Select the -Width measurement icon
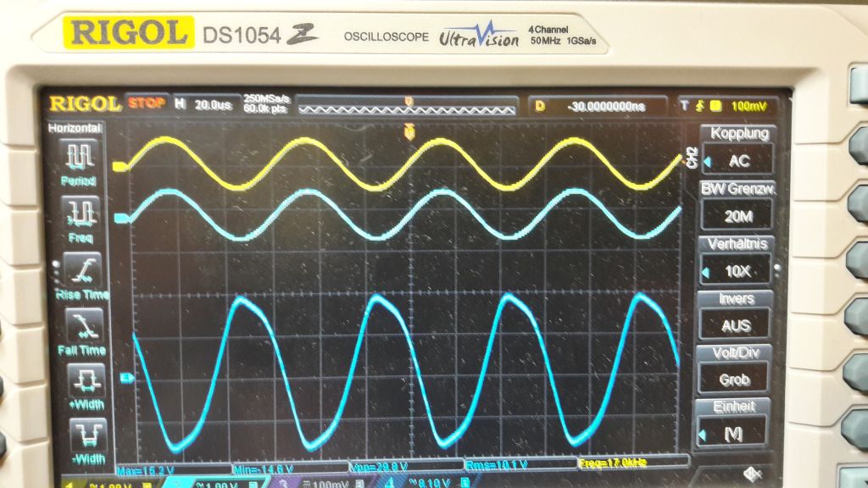Screen dimensions: 868x488 point(88,435)
